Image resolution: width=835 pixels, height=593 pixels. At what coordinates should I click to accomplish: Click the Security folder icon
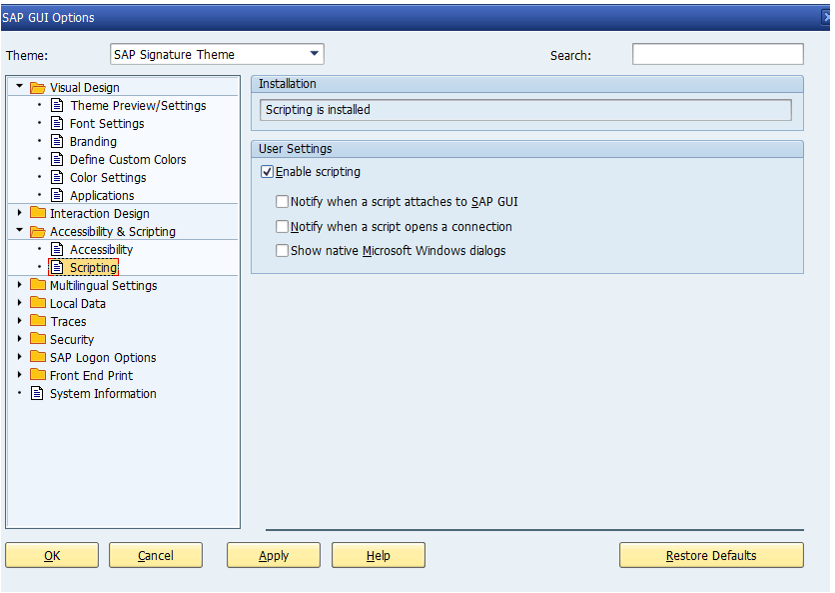pyautogui.click(x=37, y=339)
